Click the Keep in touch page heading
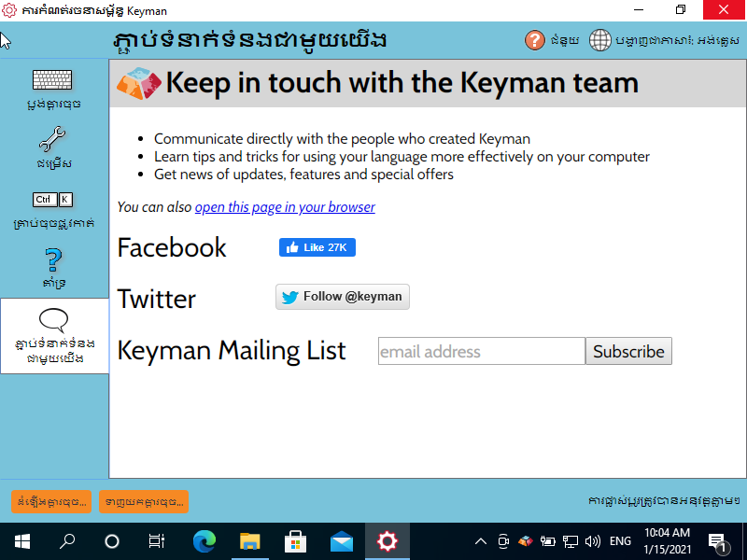Image resolution: width=747 pixels, height=560 pixels. coord(402,83)
